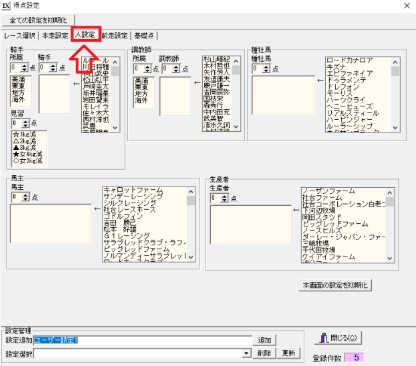Click jockey list scroll-up arrow
The width and height of the screenshot is (416, 366).
[115, 62]
